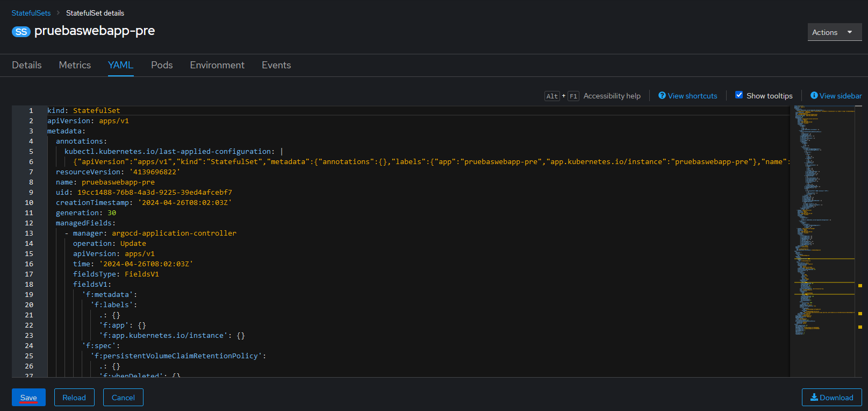Navigate to StatefulSets breadcrumb link
The height and width of the screenshot is (411, 868).
(31, 13)
